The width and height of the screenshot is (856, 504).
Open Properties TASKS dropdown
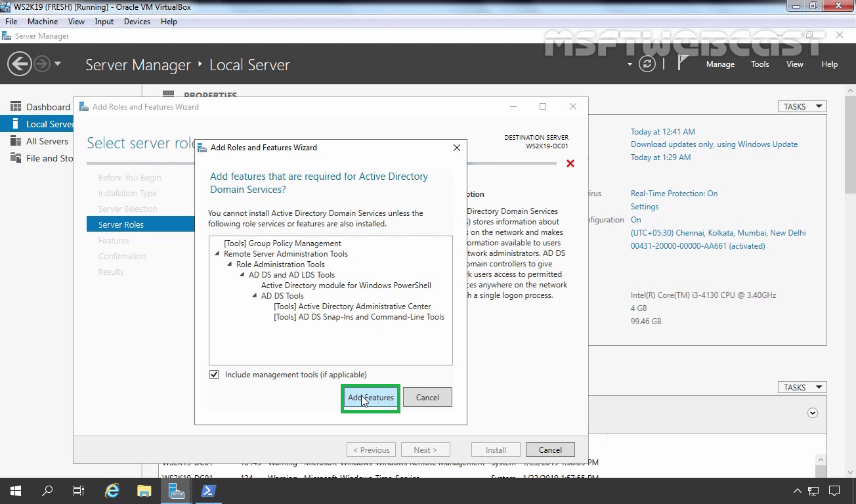click(x=802, y=107)
